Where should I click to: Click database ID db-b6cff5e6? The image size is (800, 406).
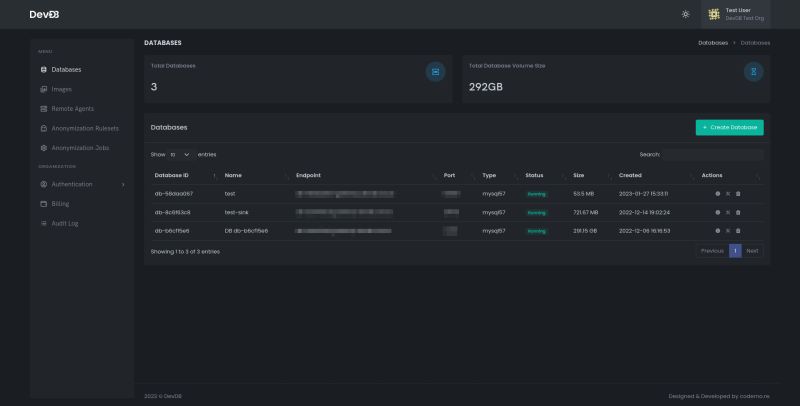tap(172, 231)
